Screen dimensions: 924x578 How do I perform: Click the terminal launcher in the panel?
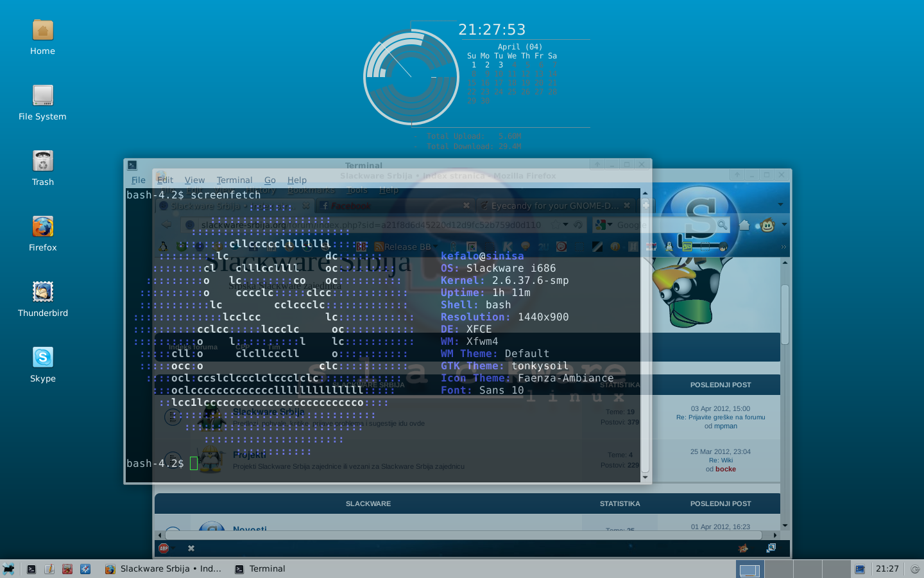tap(31, 569)
